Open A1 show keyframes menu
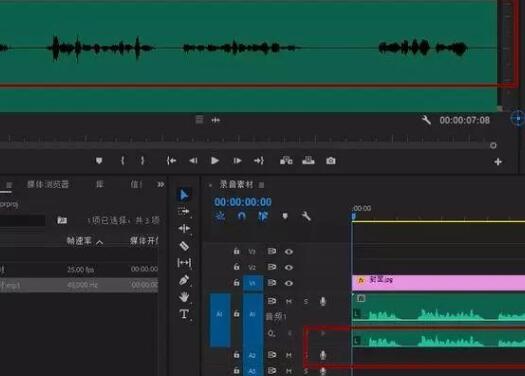Viewport: 525px width, 376px height. click(x=271, y=333)
